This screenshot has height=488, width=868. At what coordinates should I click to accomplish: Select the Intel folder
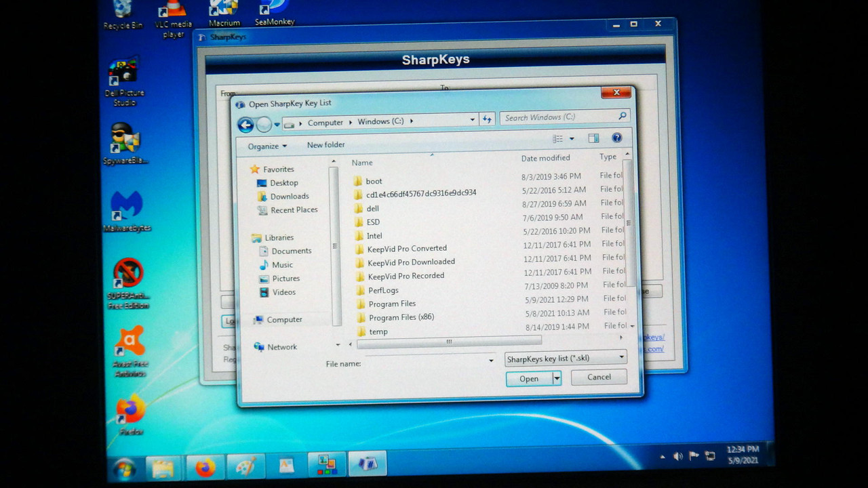point(369,236)
